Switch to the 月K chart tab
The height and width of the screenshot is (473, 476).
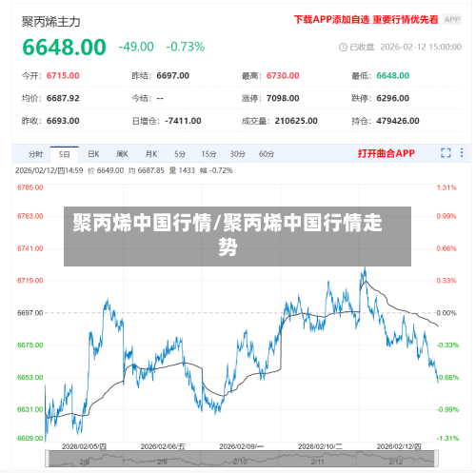[x=150, y=154]
